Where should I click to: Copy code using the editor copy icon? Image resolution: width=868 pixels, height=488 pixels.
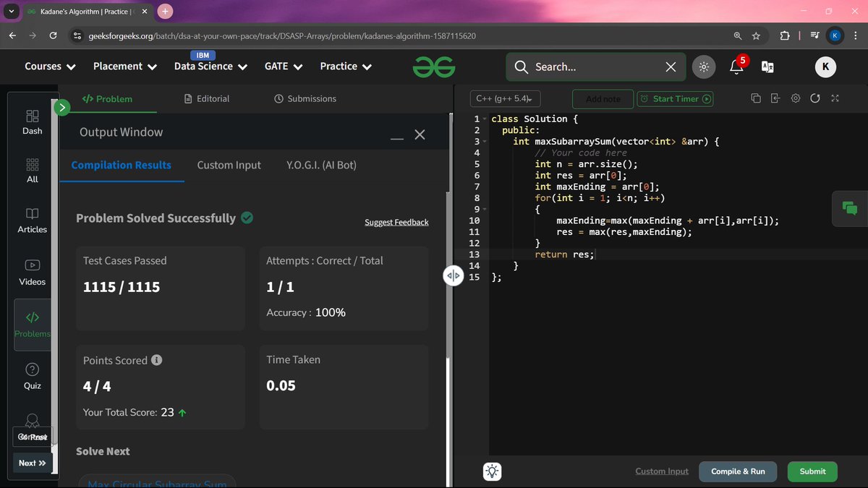(x=756, y=98)
